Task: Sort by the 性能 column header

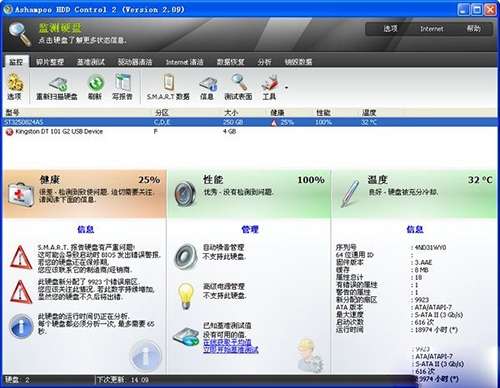Action: point(323,112)
